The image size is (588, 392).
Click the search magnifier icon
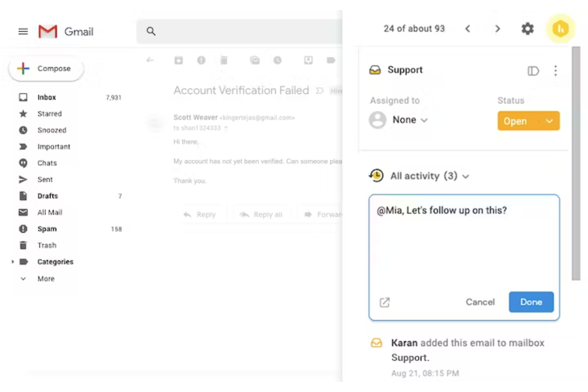tap(151, 31)
